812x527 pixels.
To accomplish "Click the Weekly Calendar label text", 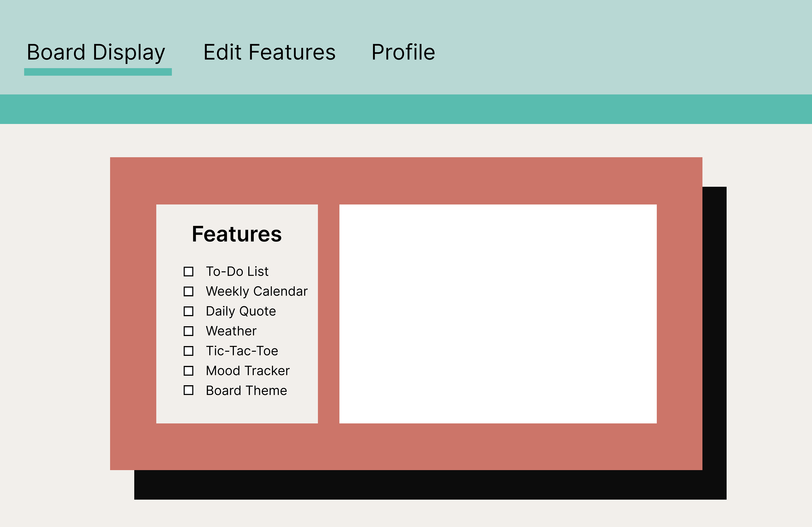I will pyautogui.click(x=256, y=291).
